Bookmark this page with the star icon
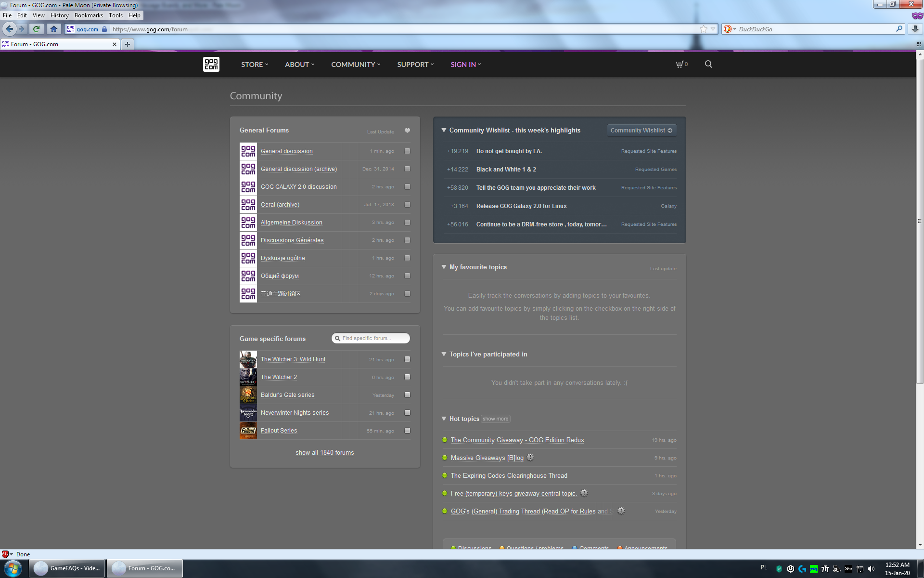 (704, 29)
